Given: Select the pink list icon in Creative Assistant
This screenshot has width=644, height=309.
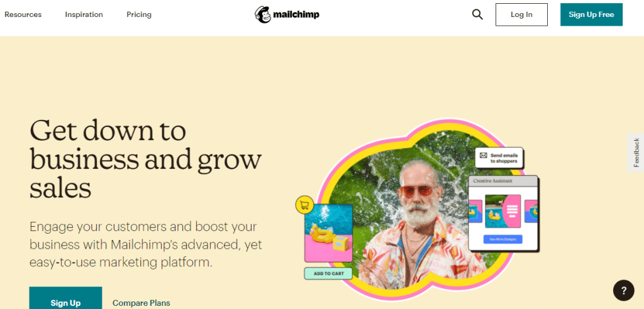Looking at the screenshot, I should tap(511, 211).
